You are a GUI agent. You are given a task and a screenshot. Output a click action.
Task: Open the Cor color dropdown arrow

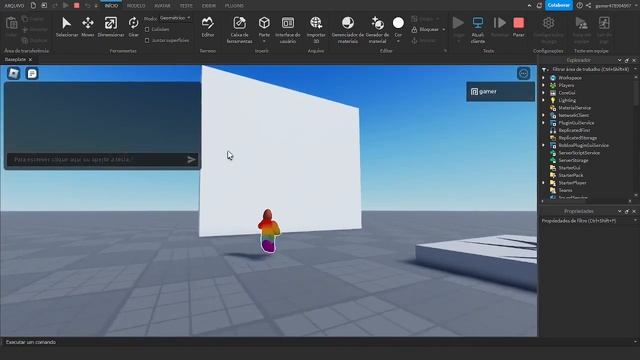click(x=398, y=41)
